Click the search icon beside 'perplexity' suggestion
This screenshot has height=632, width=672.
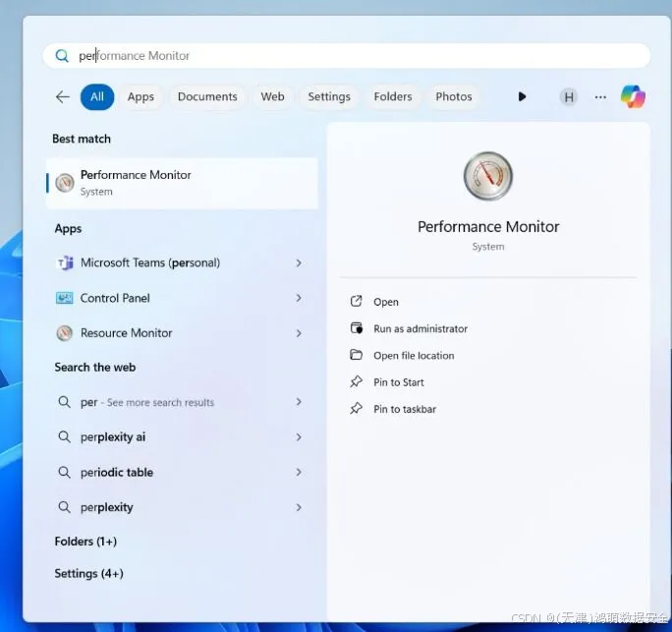[x=64, y=507]
